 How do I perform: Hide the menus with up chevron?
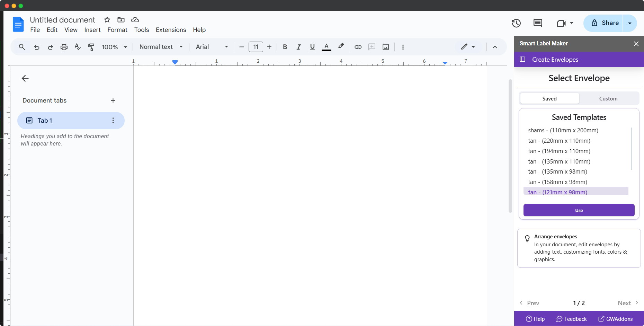(495, 47)
